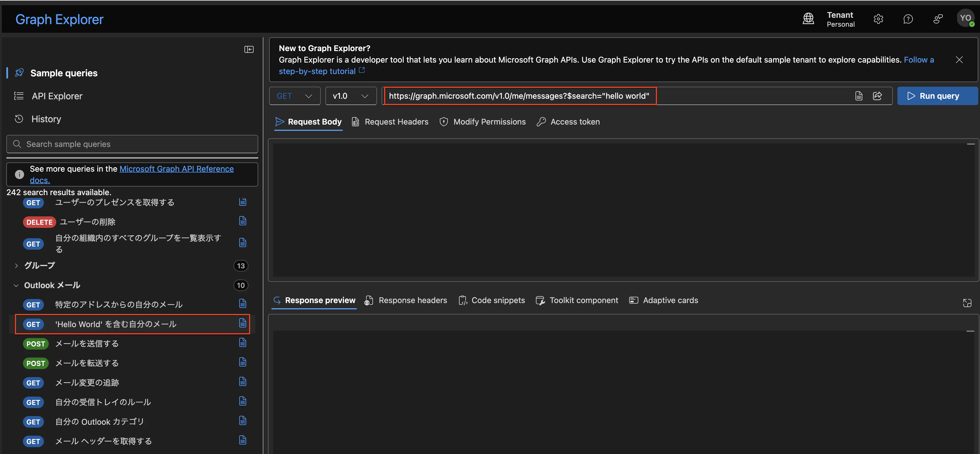Screen dimensions: 980x454
Task: Copy the query URL document icon
Action: [859, 96]
